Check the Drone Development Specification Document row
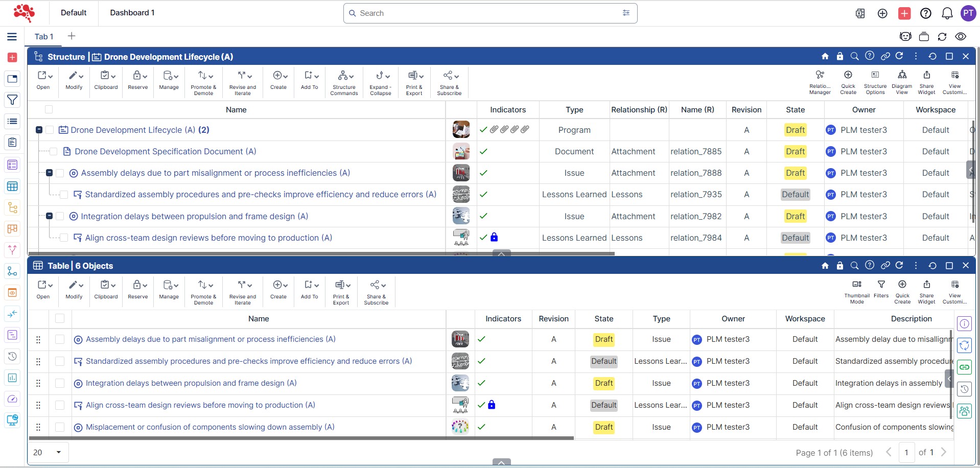Screen dimensions: 980x468 [53, 152]
